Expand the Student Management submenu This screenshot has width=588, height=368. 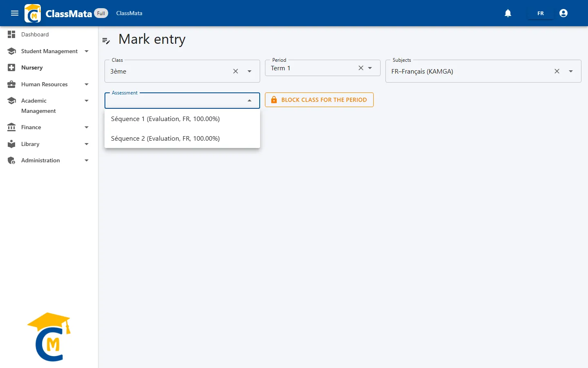pyautogui.click(x=87, y=51)
